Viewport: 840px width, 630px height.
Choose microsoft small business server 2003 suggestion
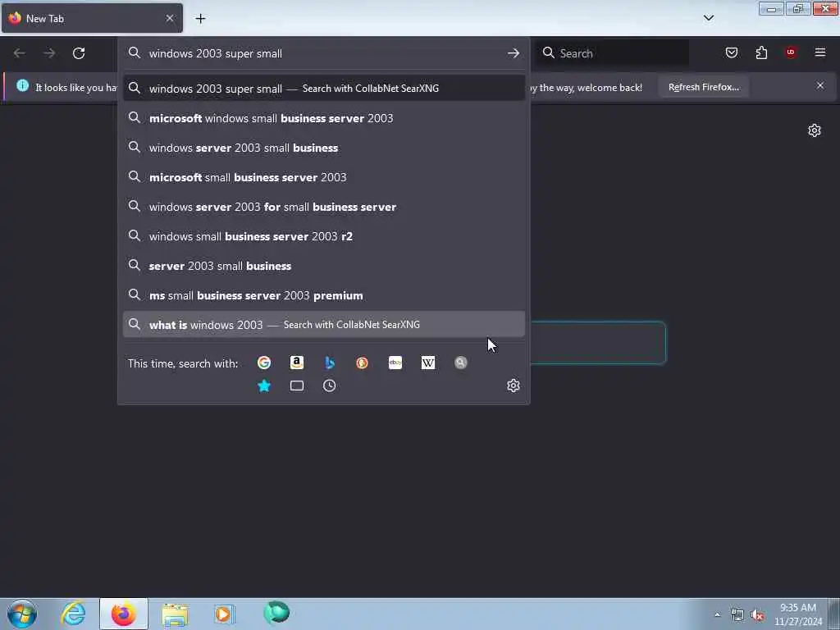(x=323, y=177)
